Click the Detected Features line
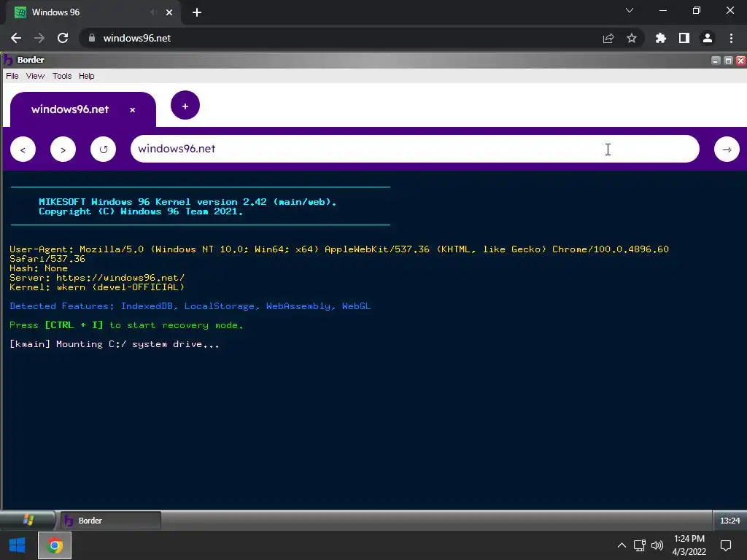The height and width of the screenshot is (560, 747). 190,306
